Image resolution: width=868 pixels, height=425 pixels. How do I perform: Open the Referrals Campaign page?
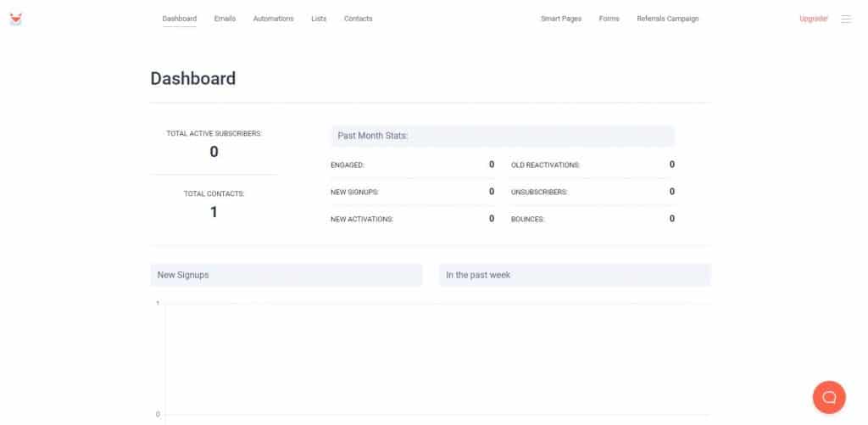tap(667, 19)
